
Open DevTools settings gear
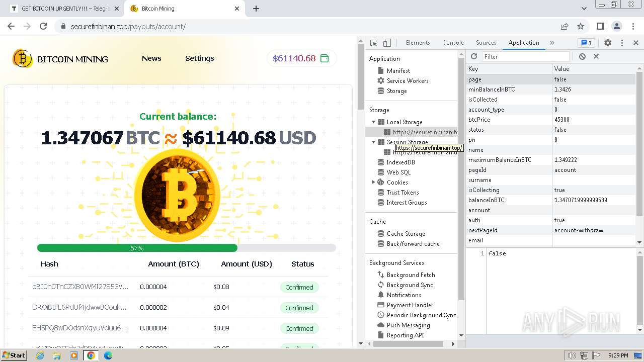coord(608,43)
